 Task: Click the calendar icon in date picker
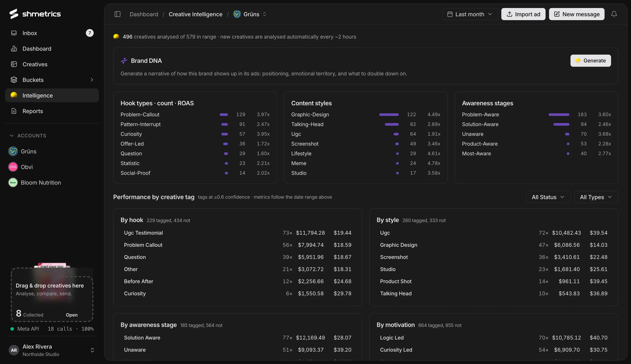click(x=450, y=14)
